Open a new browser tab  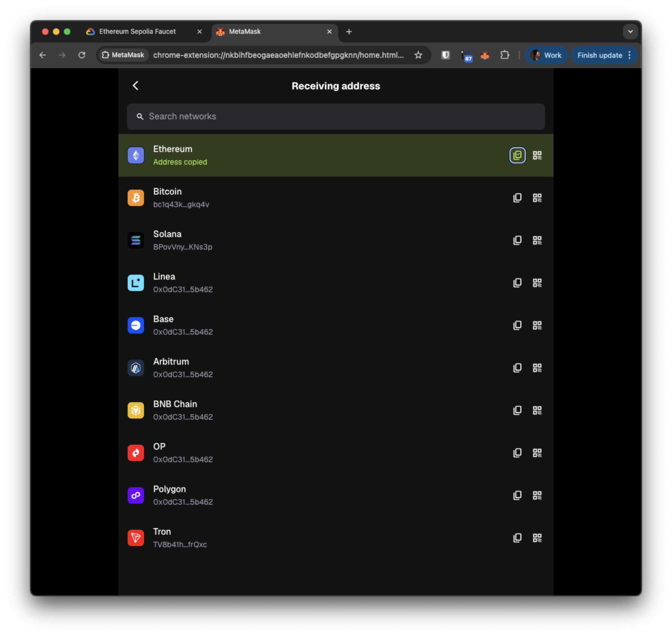coord(349,32)
